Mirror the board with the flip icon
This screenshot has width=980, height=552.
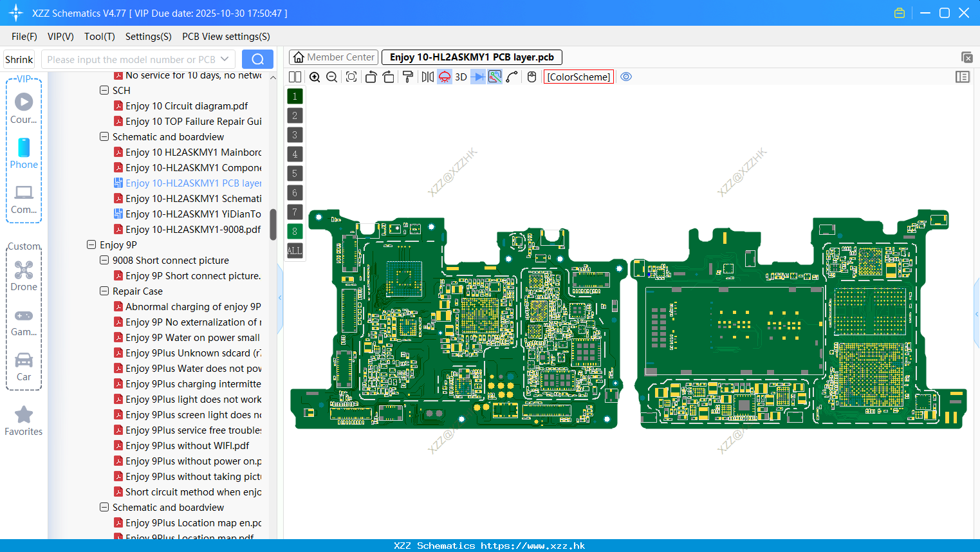(x=428, y=77)
